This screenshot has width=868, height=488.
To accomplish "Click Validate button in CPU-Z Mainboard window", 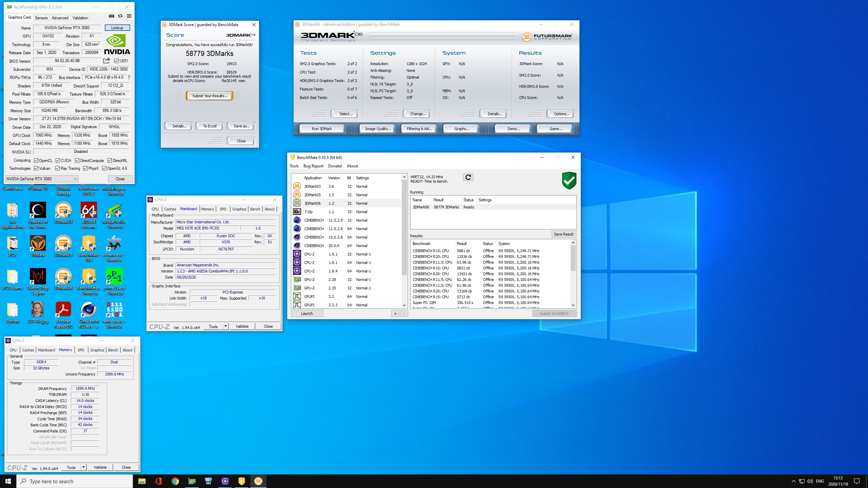I will [x=242, y=326].
